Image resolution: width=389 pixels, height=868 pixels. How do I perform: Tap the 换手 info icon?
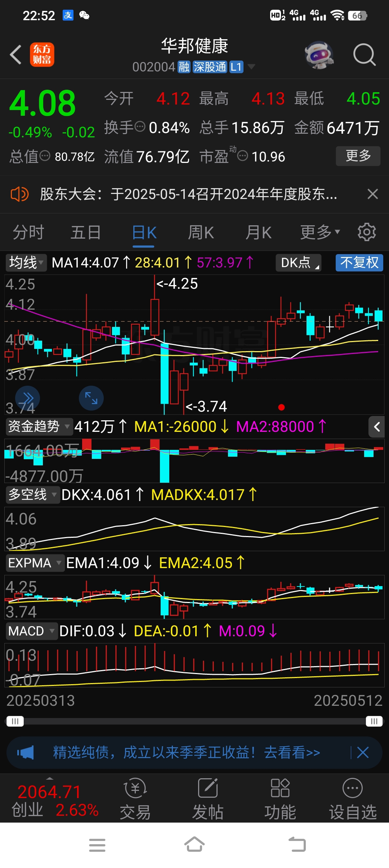click(x=140, y=127)
